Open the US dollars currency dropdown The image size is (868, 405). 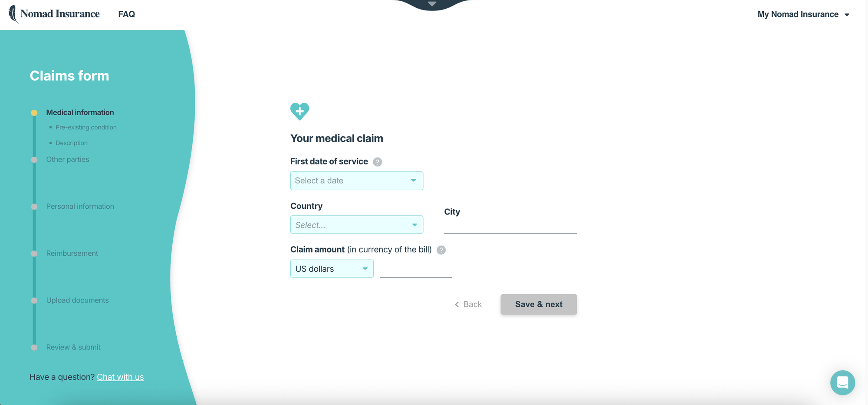click(332, 268)
